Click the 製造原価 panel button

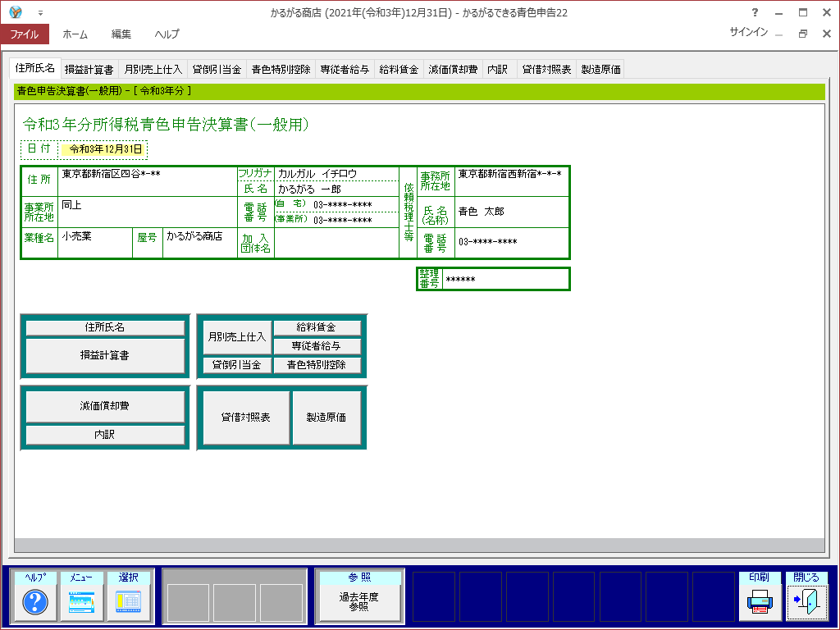point(326,418)
